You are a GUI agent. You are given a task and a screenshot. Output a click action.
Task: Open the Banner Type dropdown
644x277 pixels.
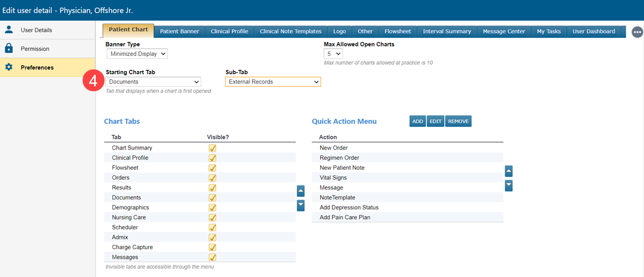(137, 54)
